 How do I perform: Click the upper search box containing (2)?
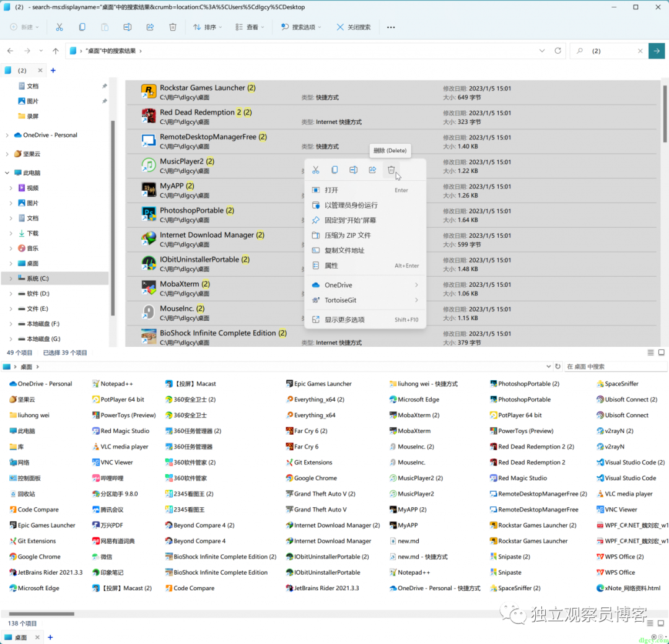point(610,51)
